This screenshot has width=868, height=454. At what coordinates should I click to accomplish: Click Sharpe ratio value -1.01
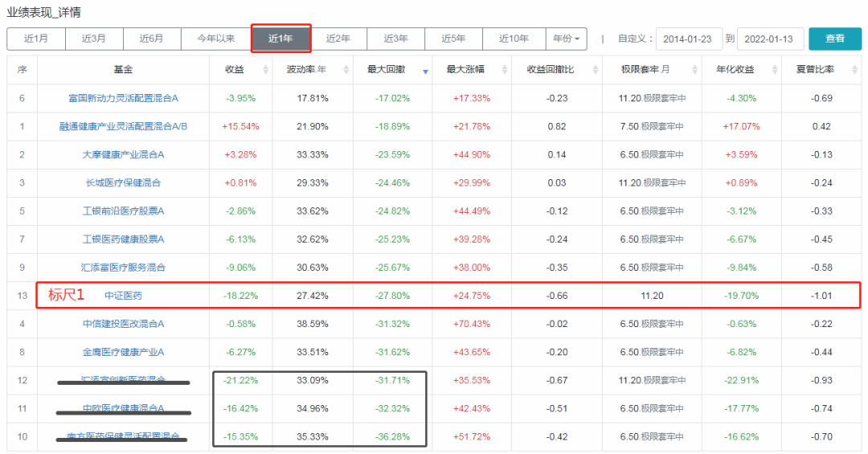(x=821, y=296)
